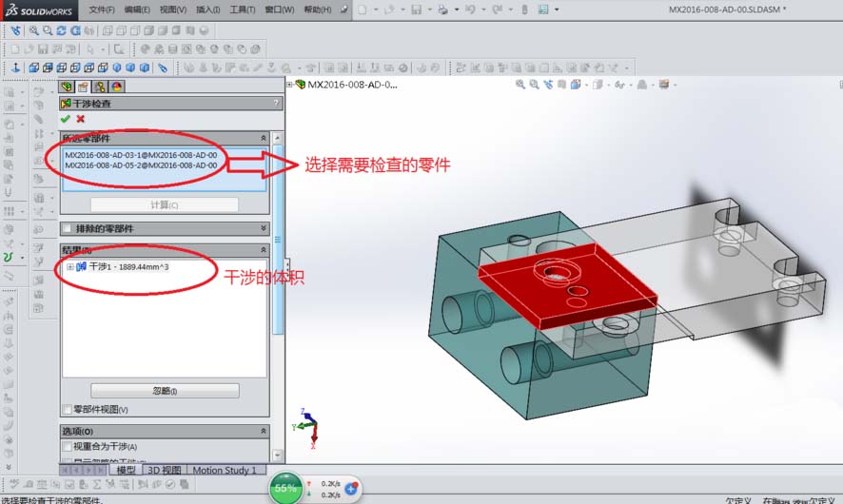Click the panel scrollbar up arrow

click(278, 138)
